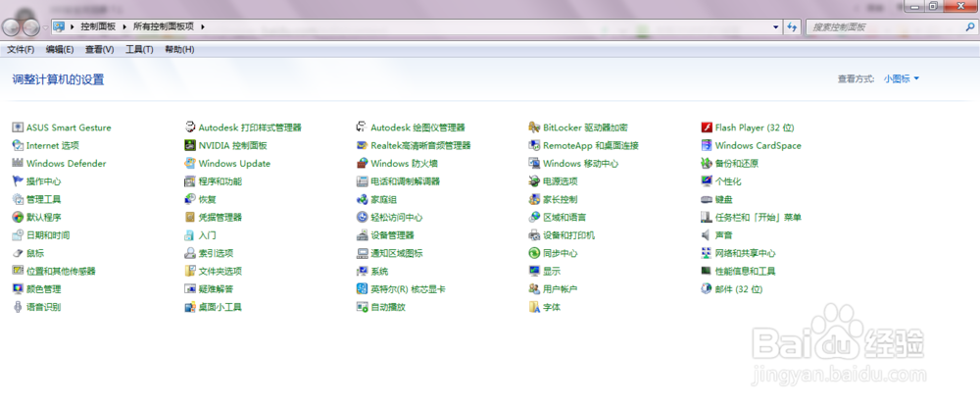Open the RemoteApp 和桌面连接 link
980x408 pixels.
click(591, 146)
